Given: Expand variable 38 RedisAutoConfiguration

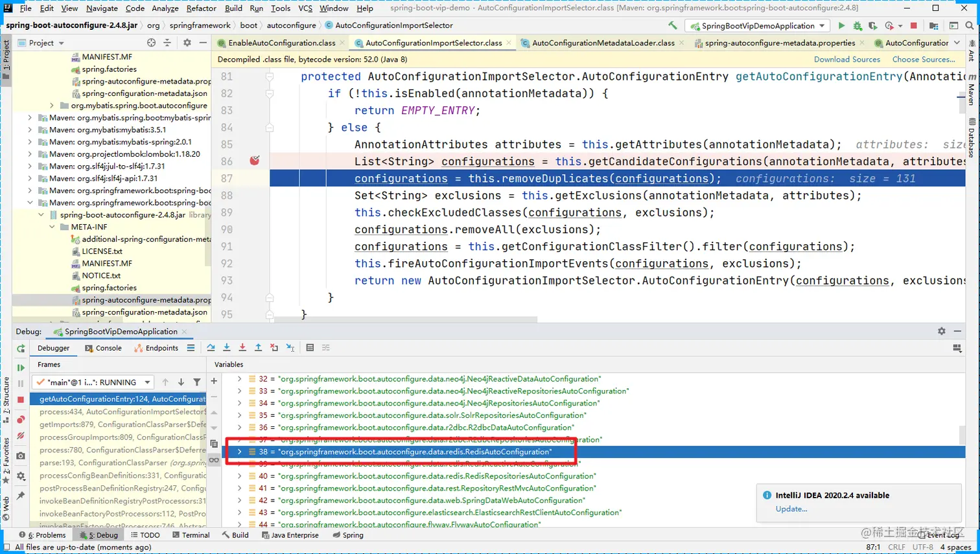Looking at the screenshot, I should [239, 452].
